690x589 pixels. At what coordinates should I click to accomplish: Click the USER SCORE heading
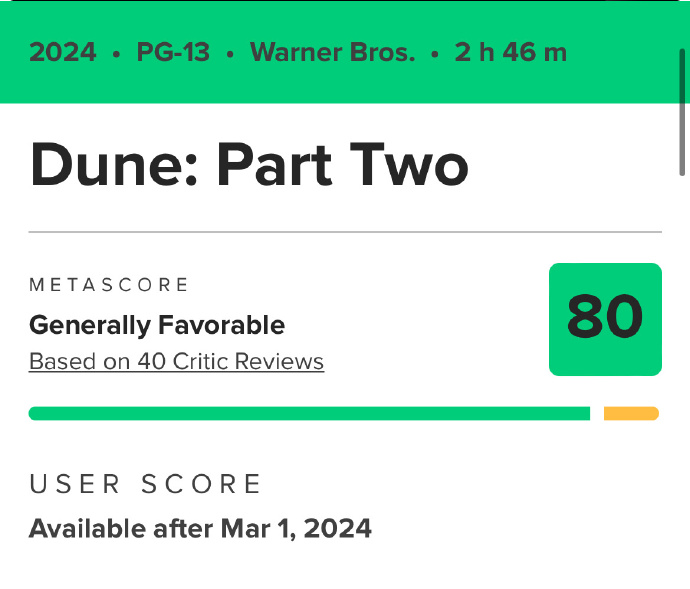[146, 485]
